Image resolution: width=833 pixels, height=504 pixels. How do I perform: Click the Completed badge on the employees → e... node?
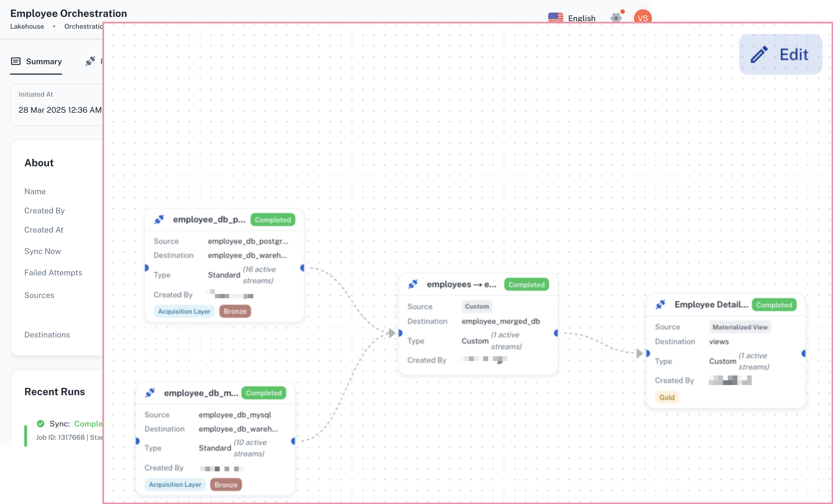[x=526, y=285]
